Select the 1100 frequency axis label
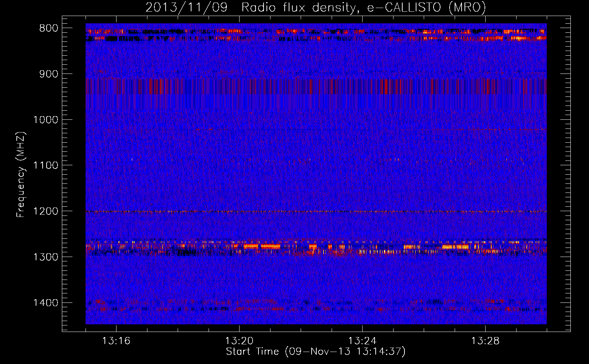589x364 pixels. point(46,166)
